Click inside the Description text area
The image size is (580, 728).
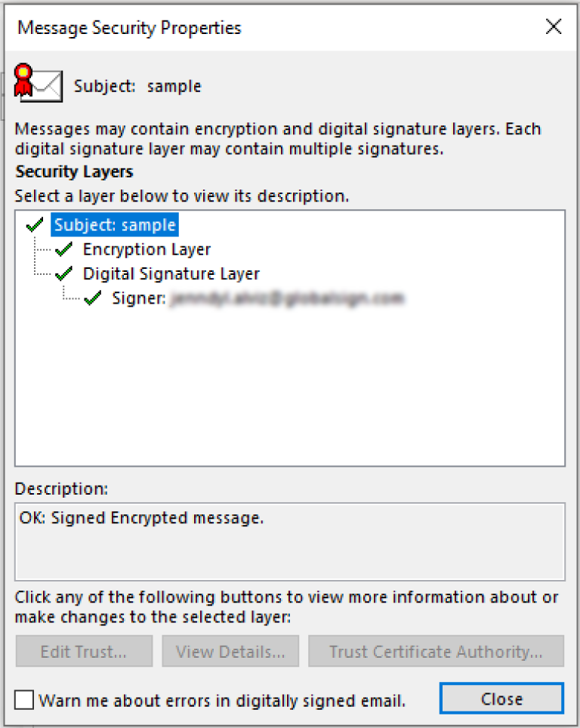point(289,541)
